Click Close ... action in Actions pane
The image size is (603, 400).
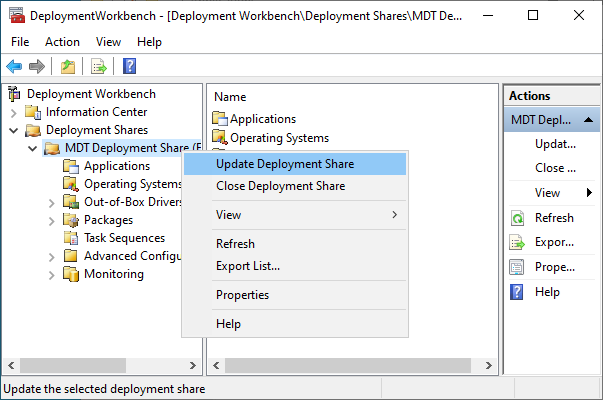pyautogui.click(x=555, y=168)
